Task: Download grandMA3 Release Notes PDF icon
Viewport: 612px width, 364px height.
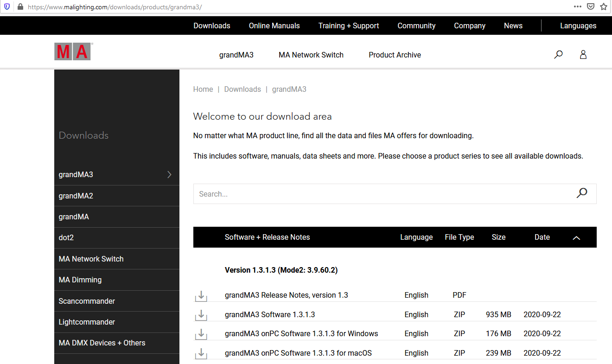Action: click(201, 296)
